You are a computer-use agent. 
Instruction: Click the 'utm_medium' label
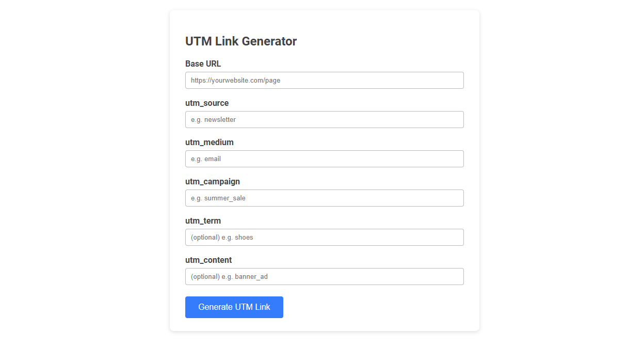209,142
